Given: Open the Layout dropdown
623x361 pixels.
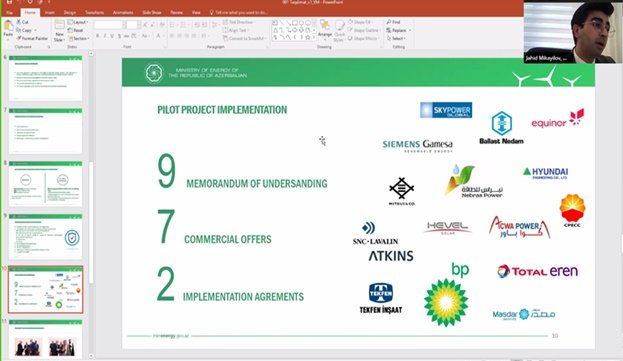Looking at the screenshot, I should 78,22.
